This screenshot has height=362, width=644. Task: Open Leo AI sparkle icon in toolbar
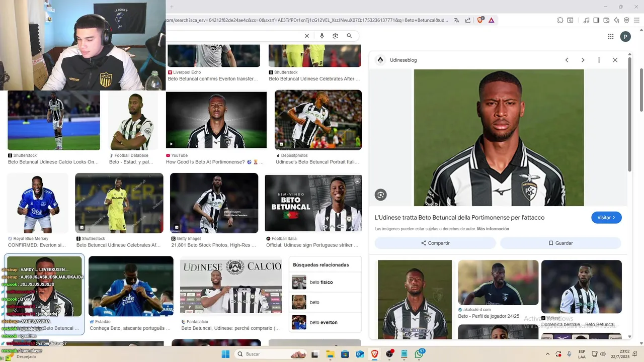[616, 20]
